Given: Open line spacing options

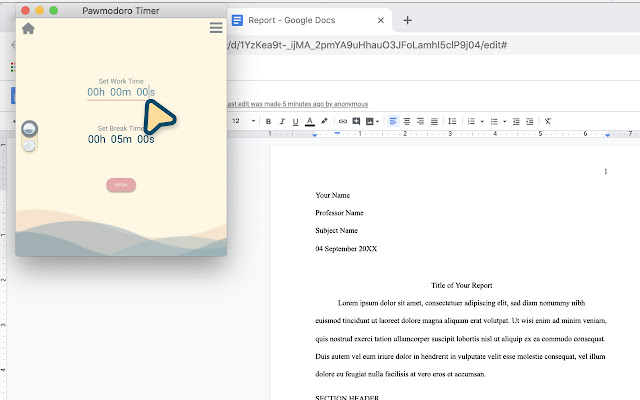Looking at the screenshot, I should coord(452,121).
